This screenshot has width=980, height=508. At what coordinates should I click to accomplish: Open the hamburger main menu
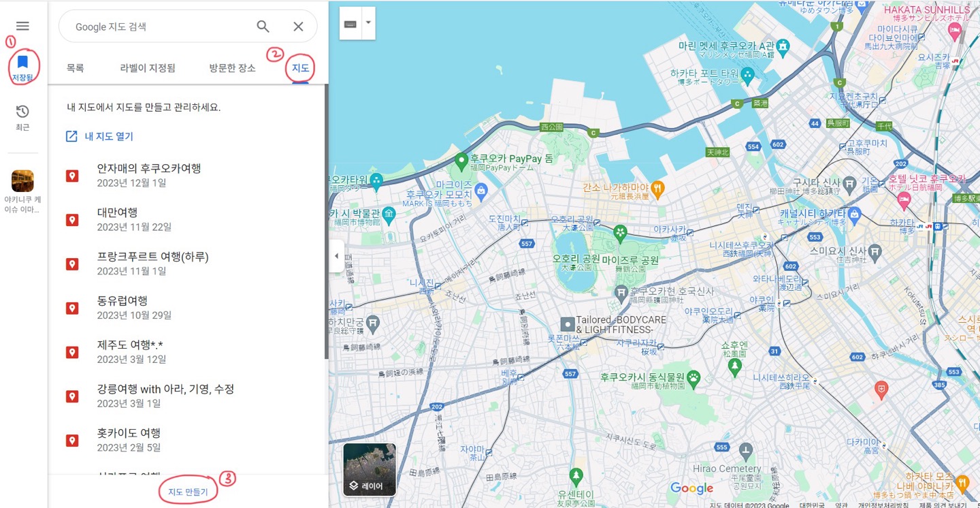[22, 26]
